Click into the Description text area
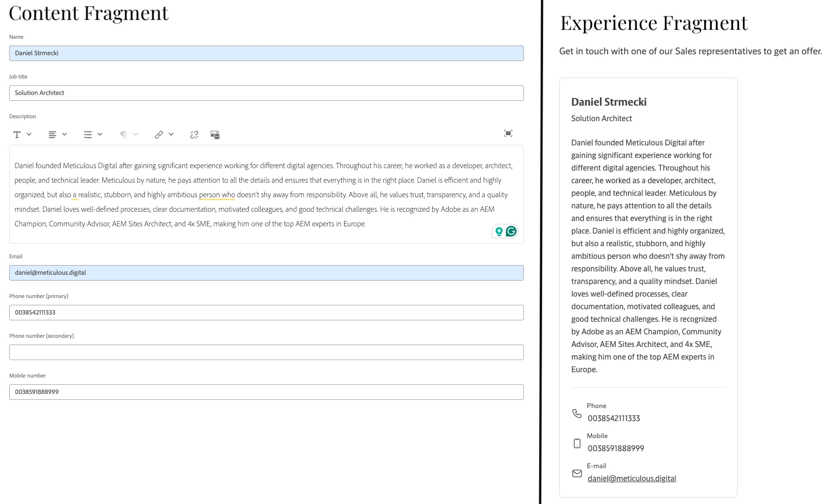The width and height of the screenshot is (833, 504). (267, 194)
